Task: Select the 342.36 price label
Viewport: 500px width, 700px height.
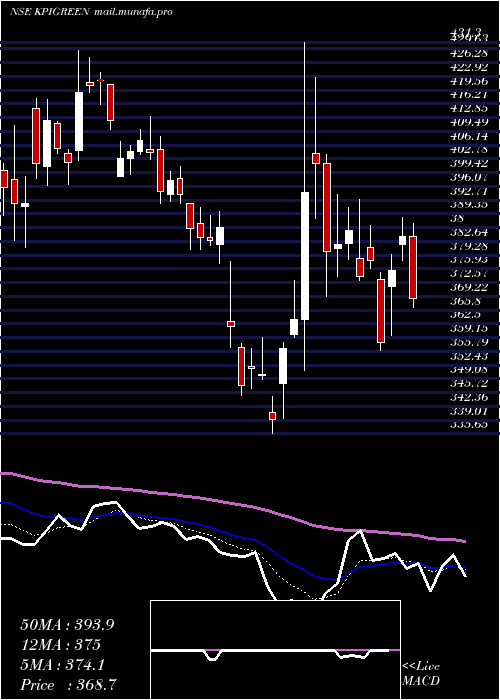Action: pos(469,397)
